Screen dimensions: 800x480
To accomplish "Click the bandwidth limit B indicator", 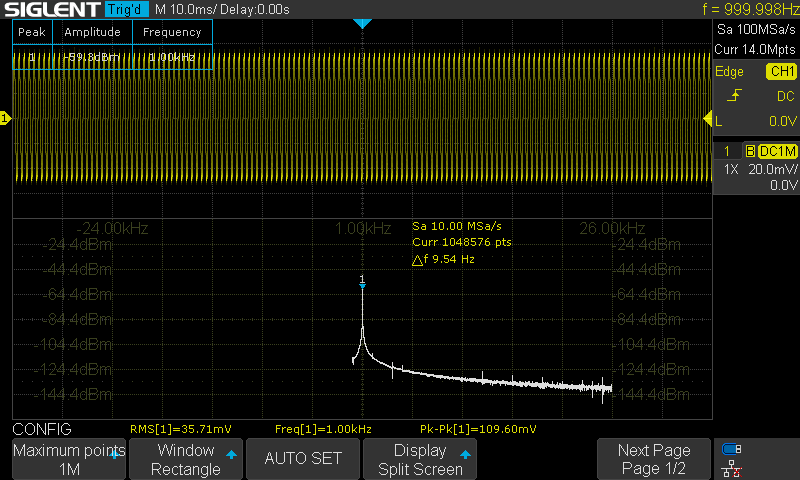I will pyautogui.click(x=750, y=151).
